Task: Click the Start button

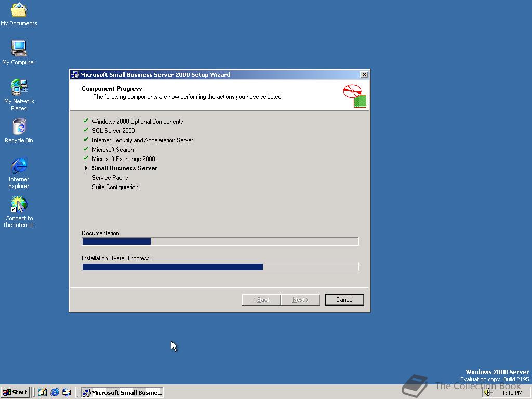Action: (15, 392)
